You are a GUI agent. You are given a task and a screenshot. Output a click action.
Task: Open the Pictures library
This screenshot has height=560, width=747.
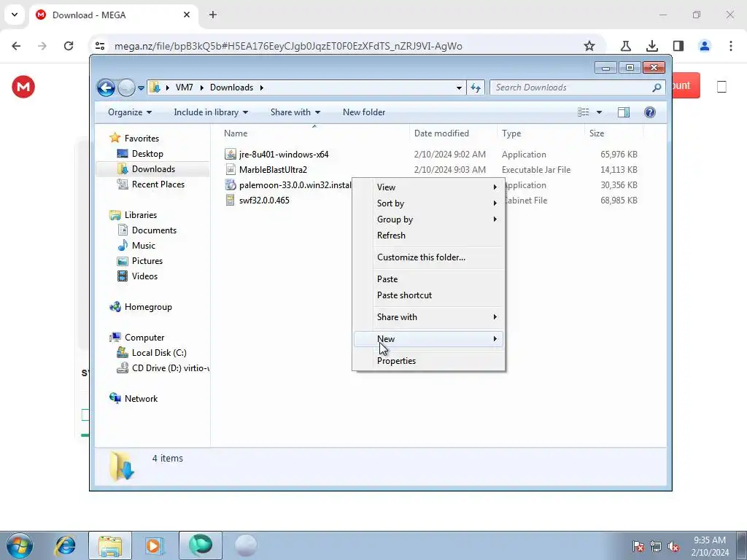[x=147, y=261]
